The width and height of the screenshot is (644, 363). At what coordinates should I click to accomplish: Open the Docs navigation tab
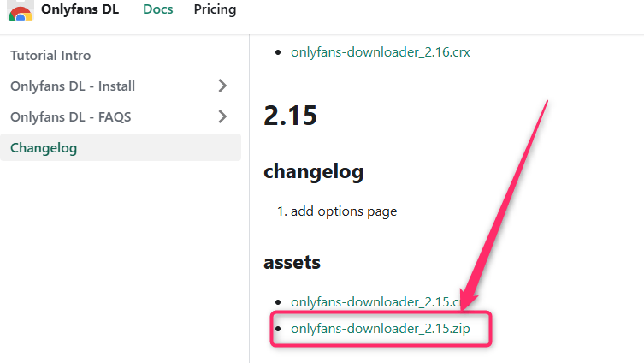click(157, 10)
